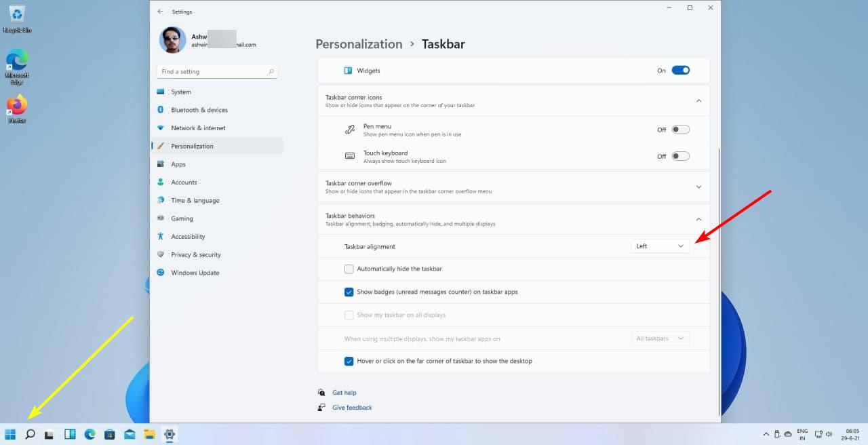The height and width of the screenshot is (445, 868).
Task: Select Recycle Bin desktop icon
Action: click(17, 19)
